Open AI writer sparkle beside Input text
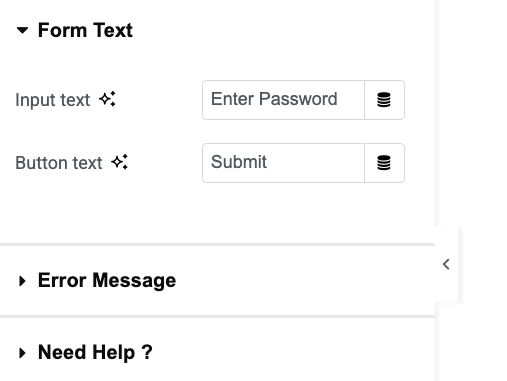Image resolution: width=507 pixels, height=381 pixels. [107, 99]
